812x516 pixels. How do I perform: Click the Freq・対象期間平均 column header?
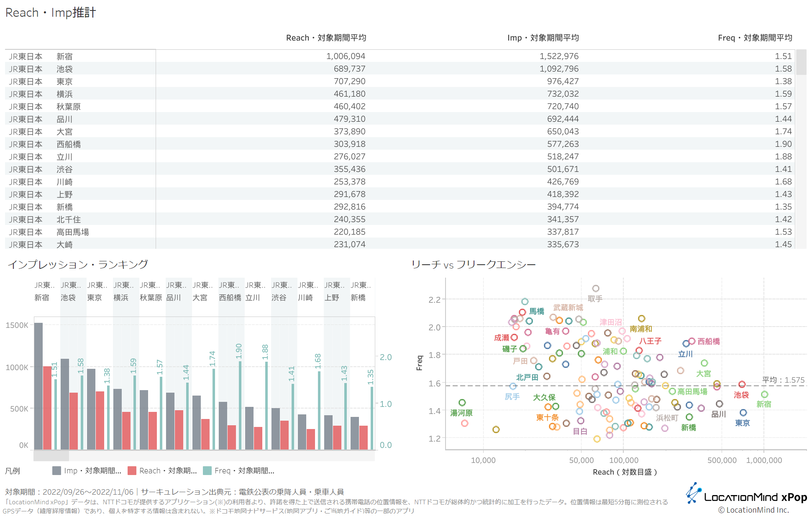pos(755,38)
